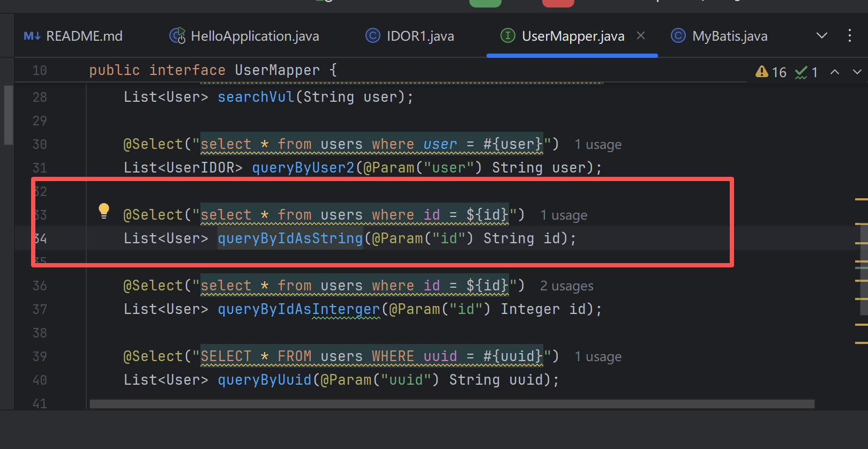Viewport: 868px width, 449px height.
Task: Click the Integer parameter type on line 37
Action: [530, 309]
